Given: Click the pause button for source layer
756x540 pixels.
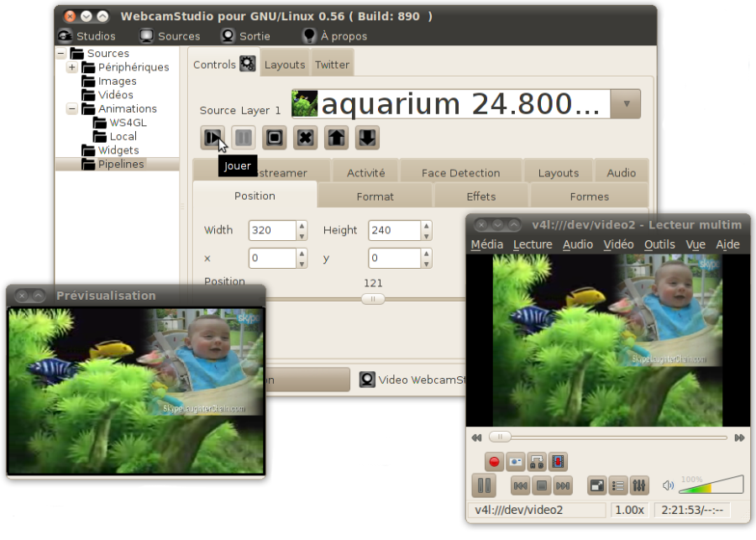Looking at the screenshot, I should tap(244, 138).
